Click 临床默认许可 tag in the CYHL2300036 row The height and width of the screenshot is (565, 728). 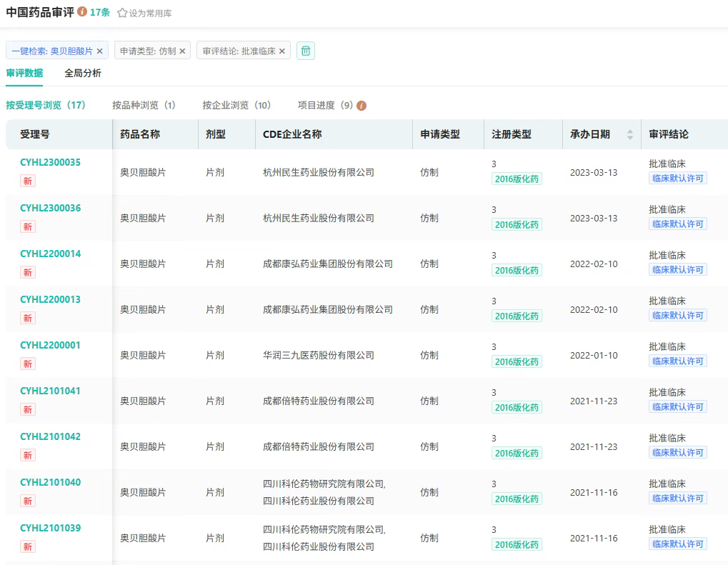pyautogui.click(x=677, y=224)
